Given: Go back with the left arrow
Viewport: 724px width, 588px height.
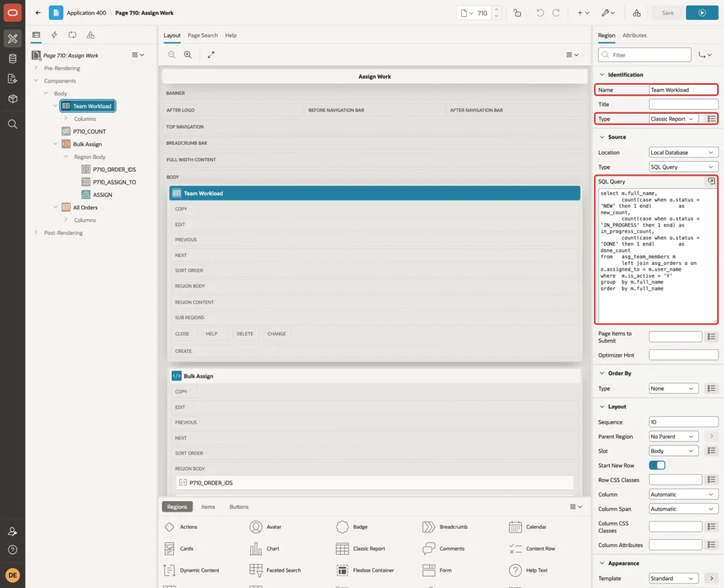Looking at the screenshot, I should 38,13.
